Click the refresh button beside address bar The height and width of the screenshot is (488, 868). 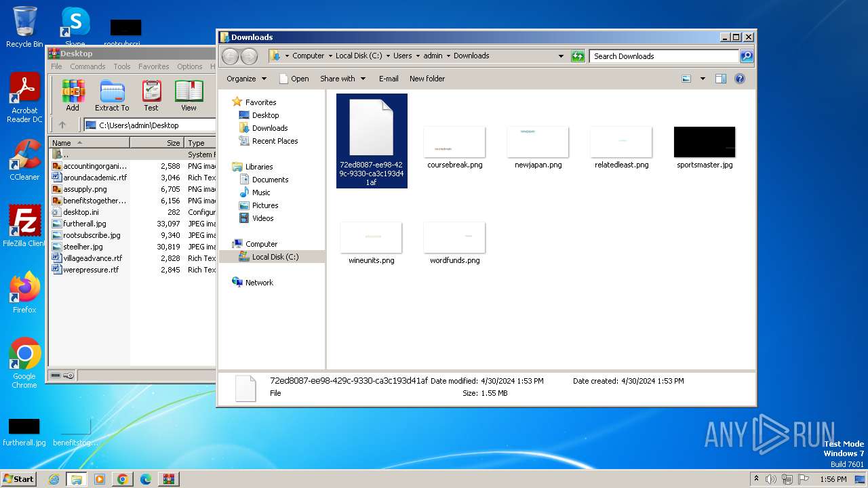coord(578,56)
